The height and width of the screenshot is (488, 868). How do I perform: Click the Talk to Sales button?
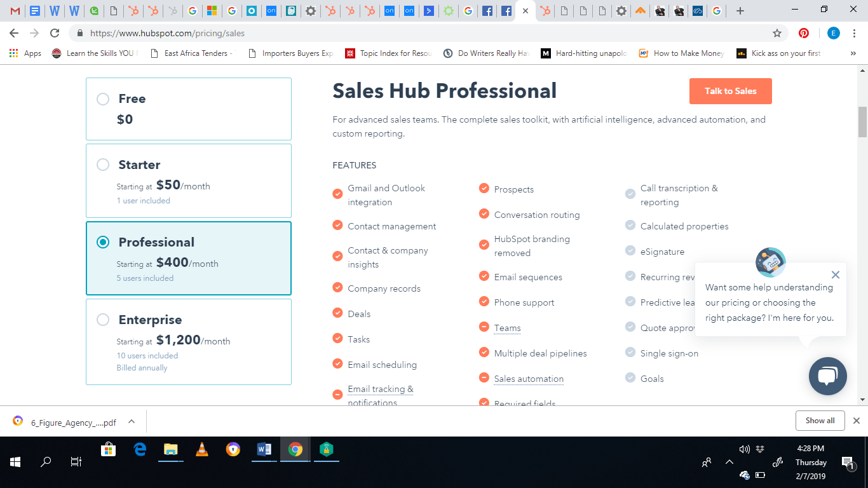tap(731, 91)
